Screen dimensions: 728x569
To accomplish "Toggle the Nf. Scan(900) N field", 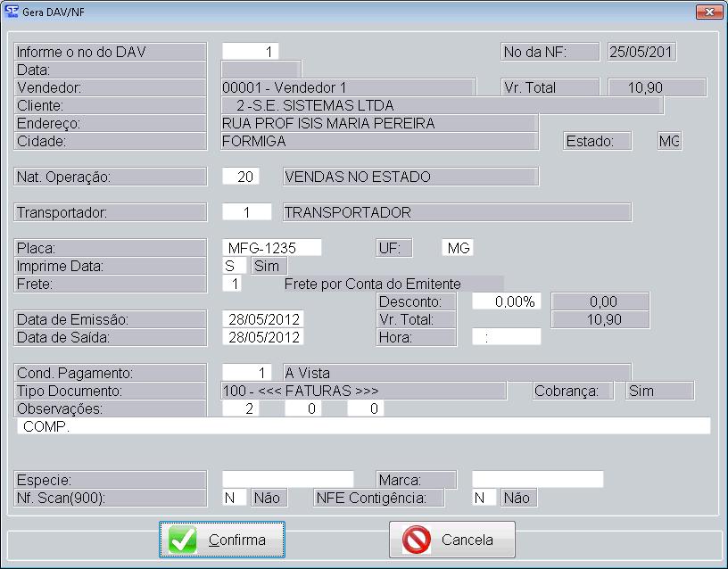I will pyautogui.click(x=234, y=498).
